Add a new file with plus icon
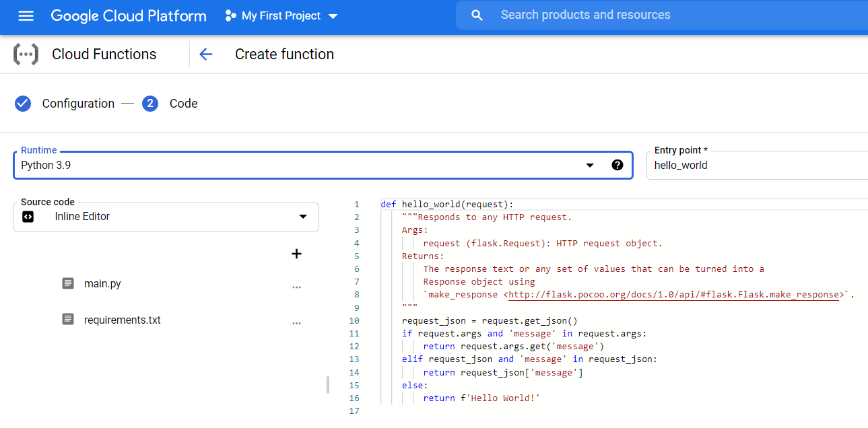Screen dimensions: 868x428 [x=296, y=254]
